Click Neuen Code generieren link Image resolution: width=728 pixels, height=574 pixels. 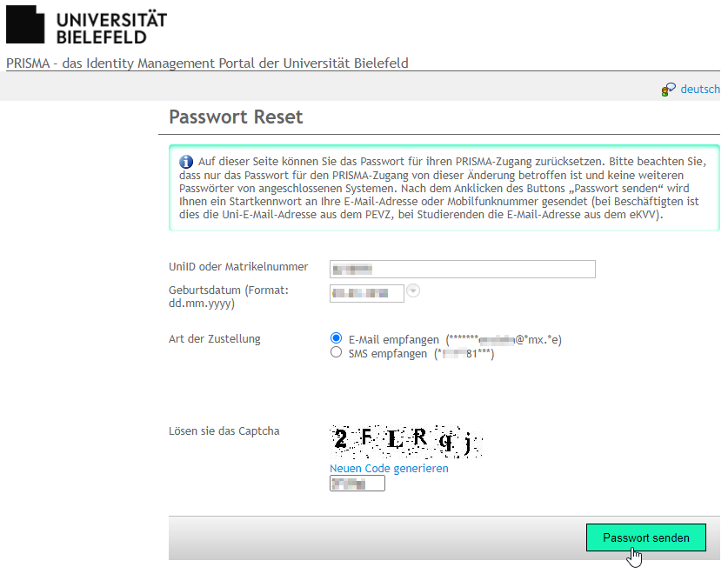coord(389,468)
